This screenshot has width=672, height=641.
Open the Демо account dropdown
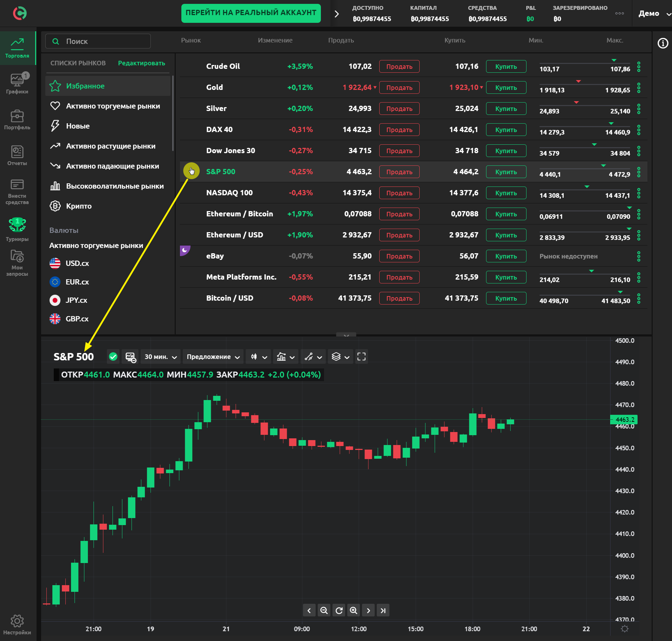pyautogui.click(x=654, y=14)
